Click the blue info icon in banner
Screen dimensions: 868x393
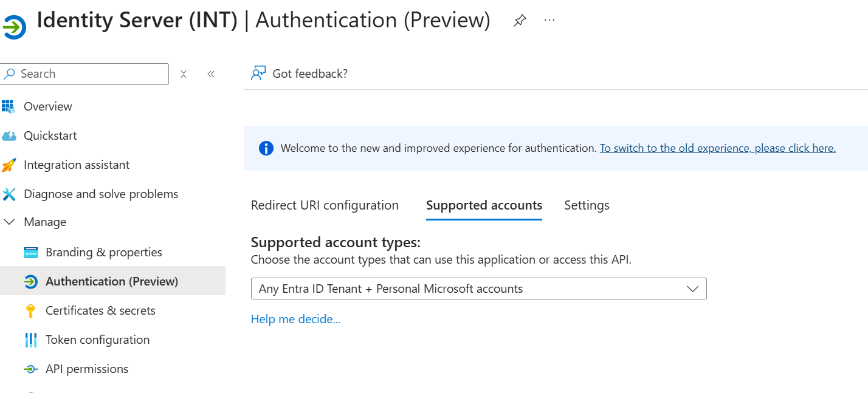(266, 148)
